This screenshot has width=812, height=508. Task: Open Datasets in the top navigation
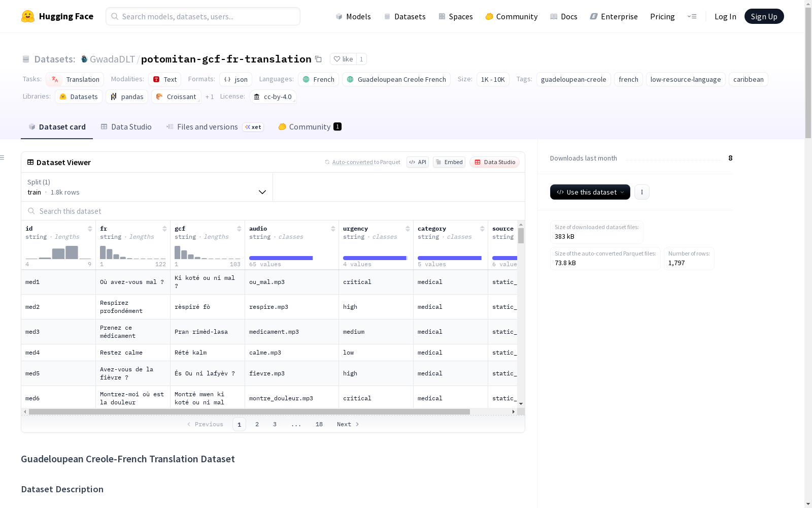pos(405,16)
